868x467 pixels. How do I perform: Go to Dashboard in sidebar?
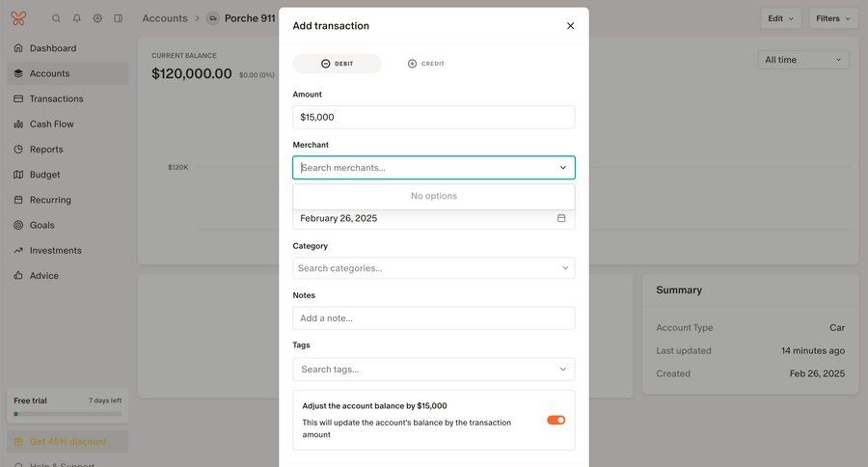tap(68, 48)
